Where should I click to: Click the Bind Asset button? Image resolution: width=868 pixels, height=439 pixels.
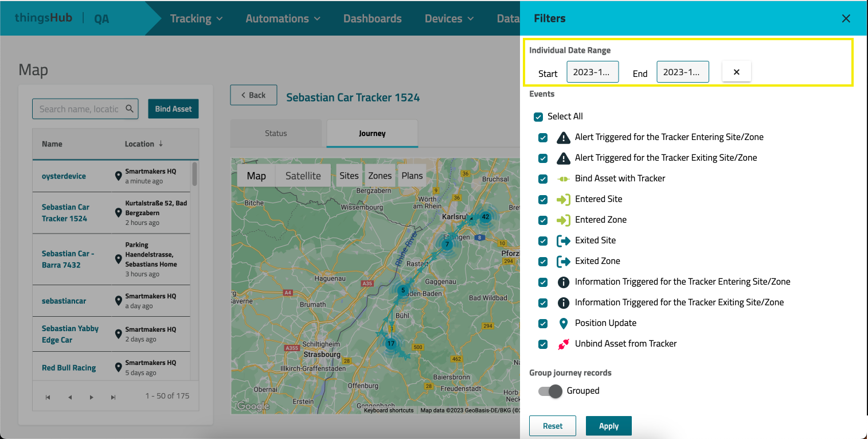173,108
